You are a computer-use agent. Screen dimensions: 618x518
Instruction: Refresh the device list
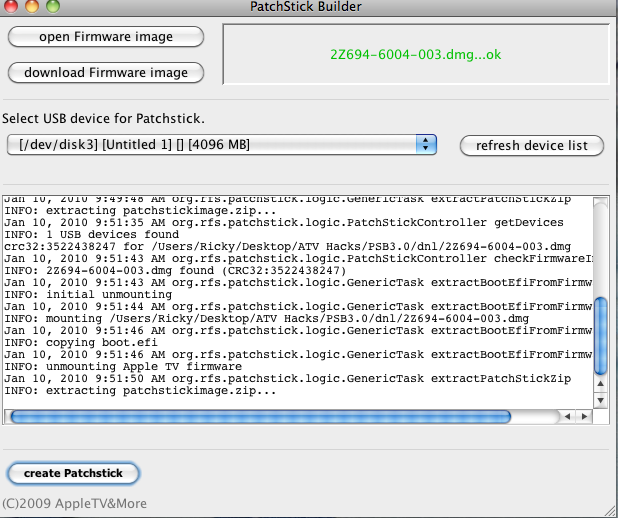point(532,145)
